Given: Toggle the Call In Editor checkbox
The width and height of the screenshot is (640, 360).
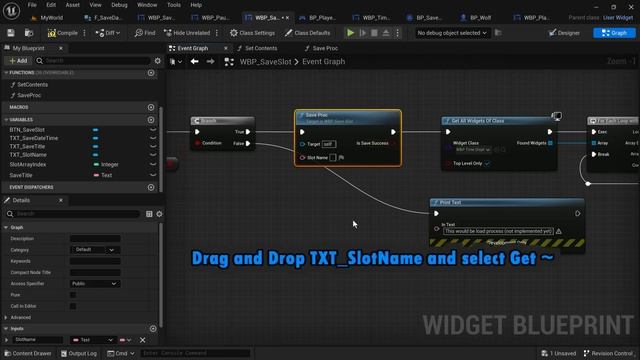Looking at the screenshot, I should coord(73,306).
